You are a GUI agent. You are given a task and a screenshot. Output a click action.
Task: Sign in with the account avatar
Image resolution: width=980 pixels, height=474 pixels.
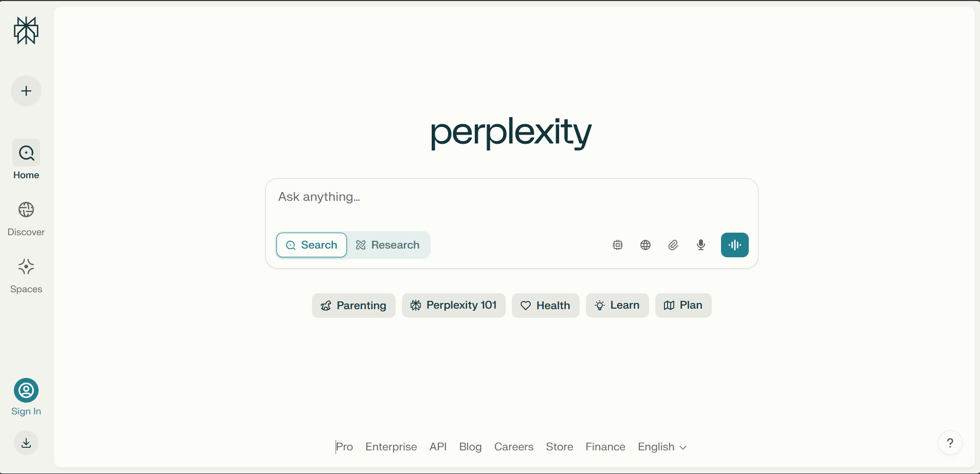point(26,390)
